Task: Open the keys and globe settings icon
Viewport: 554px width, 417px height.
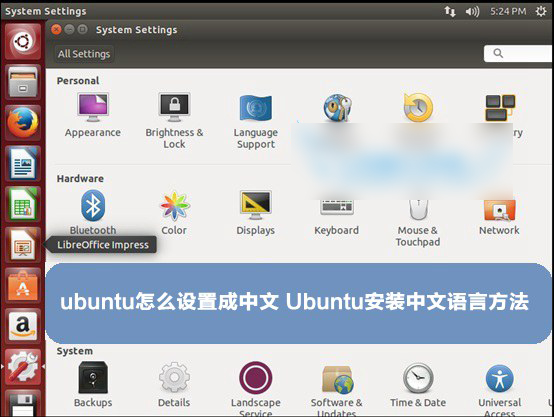Action: [x=337, y=107]
